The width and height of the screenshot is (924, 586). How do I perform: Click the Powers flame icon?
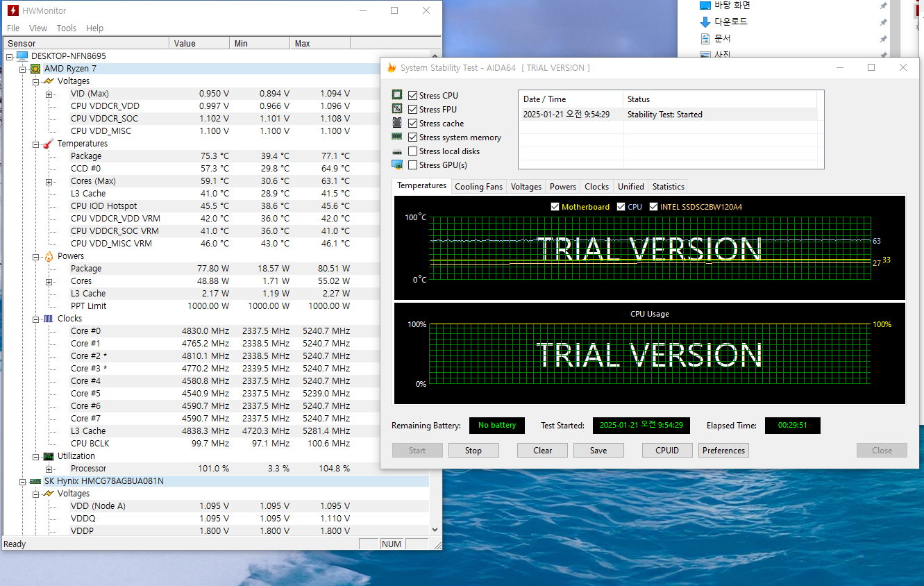point(49,256)
